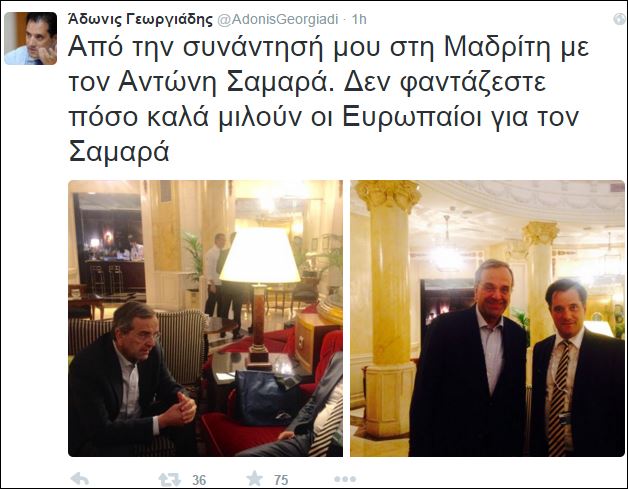Viewport: 628px width, 489px height.
Task: Open the Άδωνις Γεωργιάδης display name link
Action: (141, 19)
